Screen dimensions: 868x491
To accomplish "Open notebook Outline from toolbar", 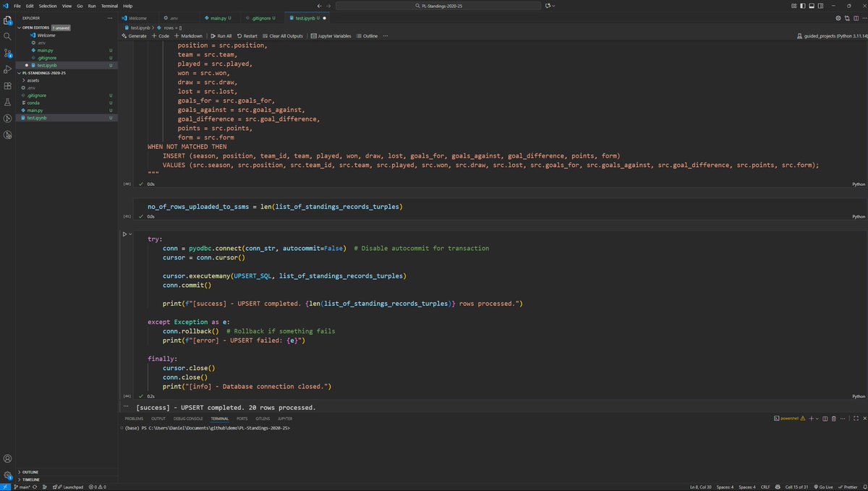I will [x=367, y=35].
